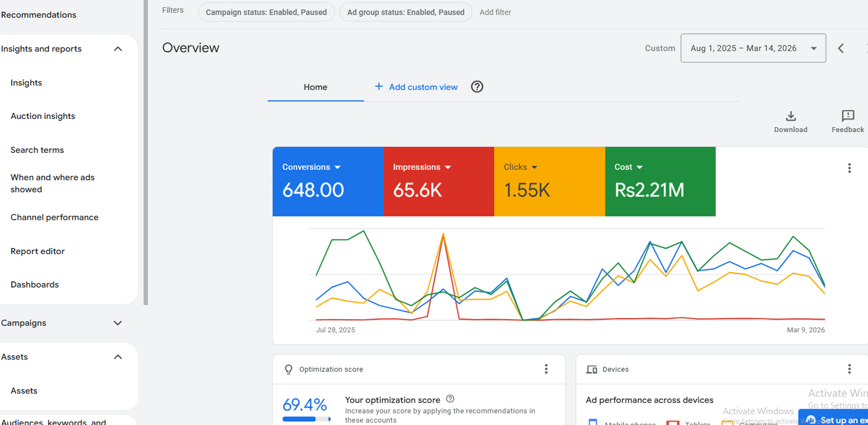
Task: Collapse the Insights and reports section
Action: 118,49
